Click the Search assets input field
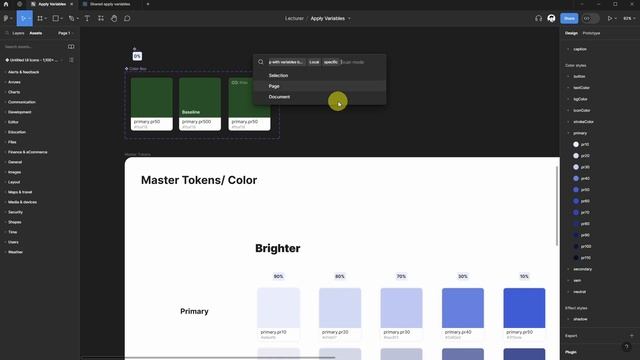Image resolution: width=640 pixels, height=360 pixels. click(34, 47)
